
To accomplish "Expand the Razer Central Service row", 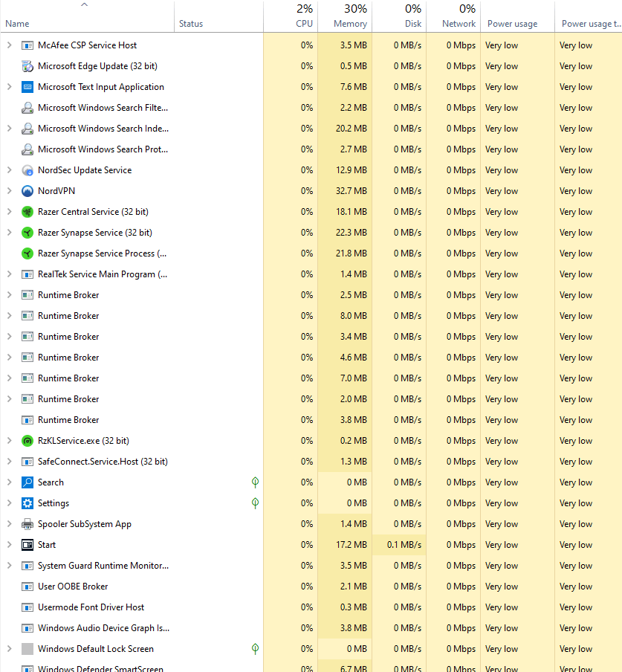I will pos(10,212).
